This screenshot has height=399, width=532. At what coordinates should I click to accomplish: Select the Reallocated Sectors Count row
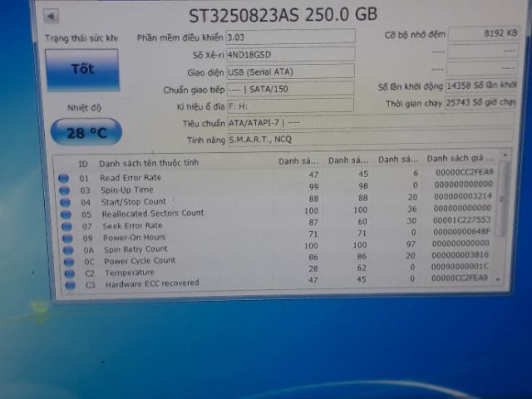pyautogui.click(x=276, y=211)
